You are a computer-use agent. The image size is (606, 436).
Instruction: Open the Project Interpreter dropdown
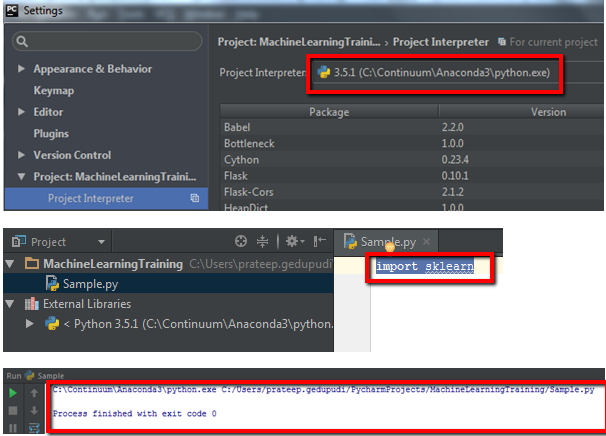(436, 73)
